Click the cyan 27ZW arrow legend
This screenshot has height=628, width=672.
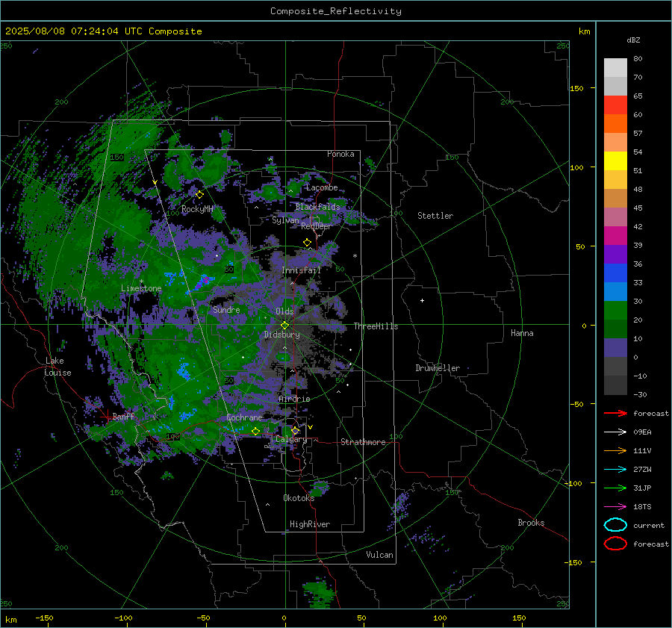tap(615, 470)
